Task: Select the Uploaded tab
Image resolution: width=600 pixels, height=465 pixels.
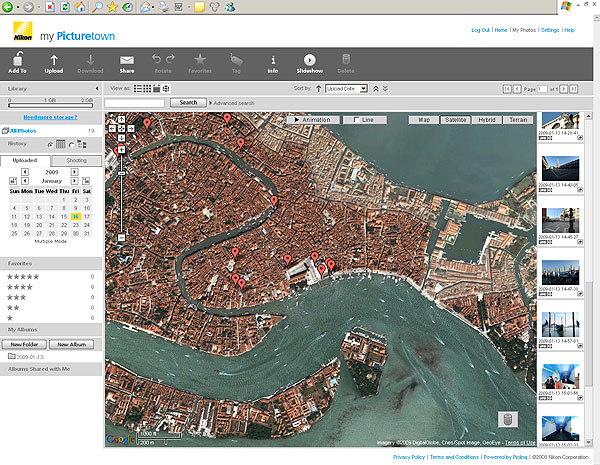Action: click(25, 160)
